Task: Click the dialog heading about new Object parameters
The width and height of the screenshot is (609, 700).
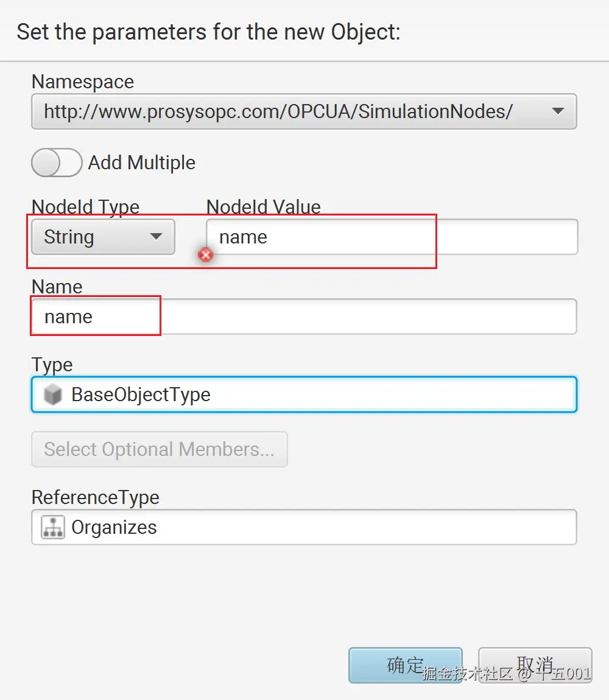Action: 208,32
